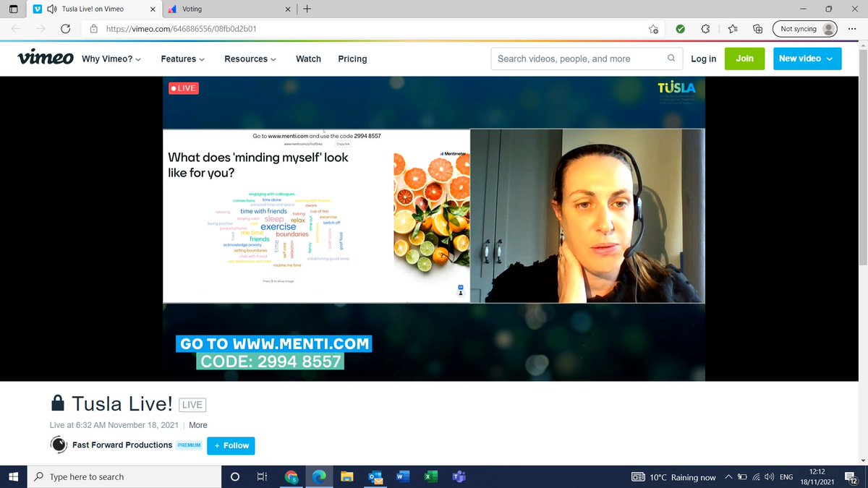The image size is (868, 488).
Task: Mute the tab via speaker icon on Tusla tab
Action: tap(51, 9)
